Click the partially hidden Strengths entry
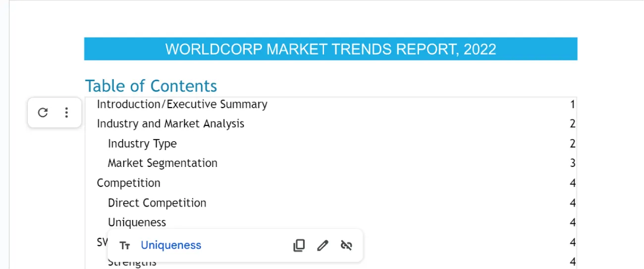644x269 pixels. [x=132, y=264]
